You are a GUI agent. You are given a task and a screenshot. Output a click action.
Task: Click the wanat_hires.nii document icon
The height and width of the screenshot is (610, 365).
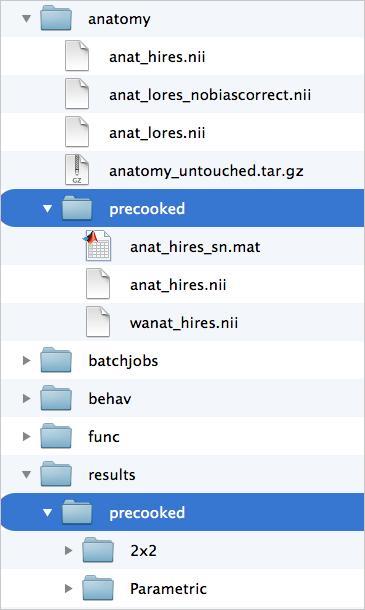coord(98,322)
